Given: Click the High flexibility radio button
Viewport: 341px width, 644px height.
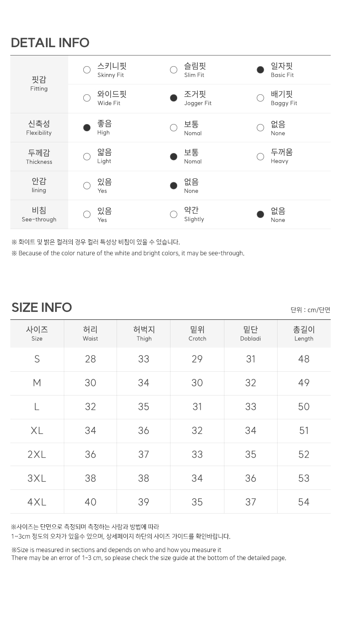Looking at the screenshot, I should pyautogui.click(x=87, y=128).
